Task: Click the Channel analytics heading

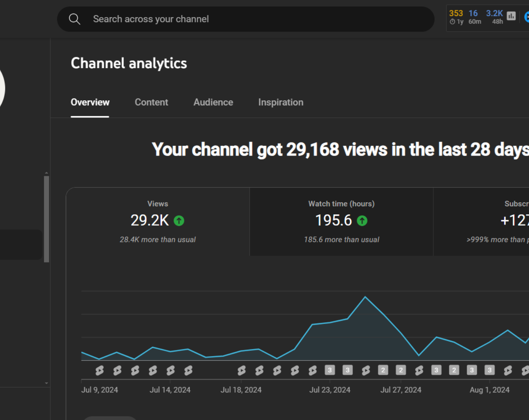Action: click(129, 63)
